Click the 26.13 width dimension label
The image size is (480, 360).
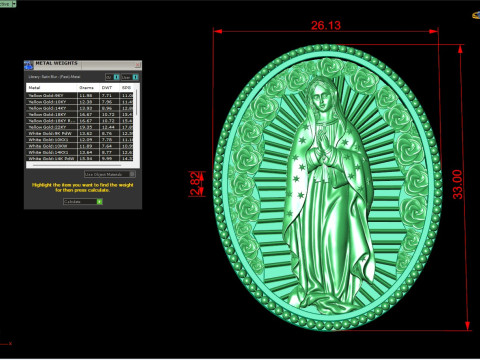click(326, 25)
